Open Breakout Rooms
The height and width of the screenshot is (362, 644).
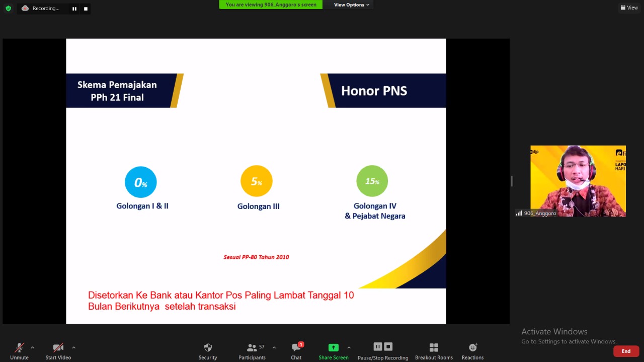(434, 350)
